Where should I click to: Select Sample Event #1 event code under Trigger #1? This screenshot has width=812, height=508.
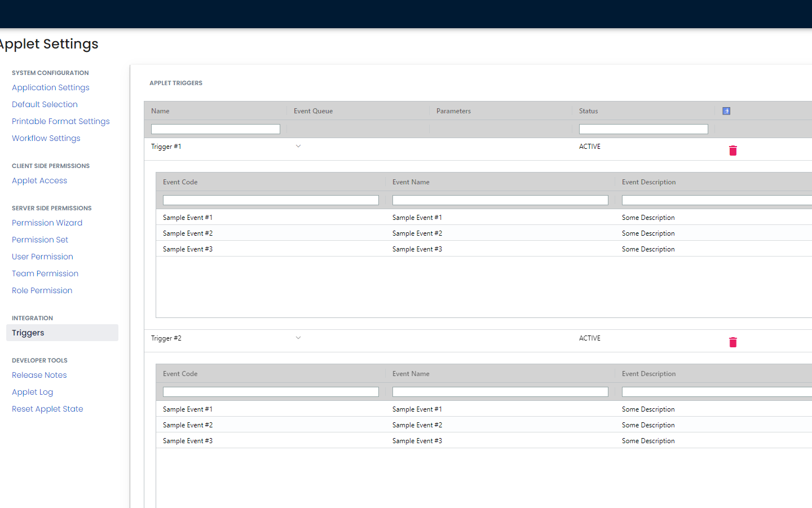click(x=188, y=218)
